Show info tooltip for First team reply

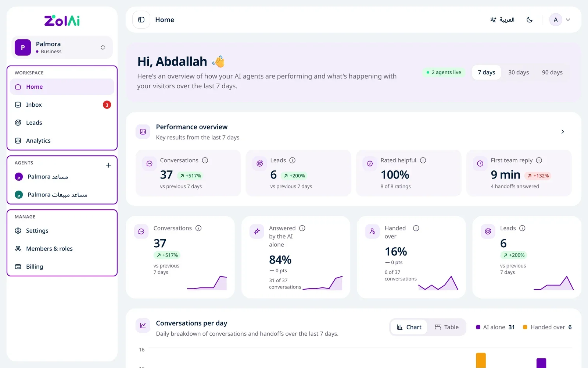click(x=539, y=160)
